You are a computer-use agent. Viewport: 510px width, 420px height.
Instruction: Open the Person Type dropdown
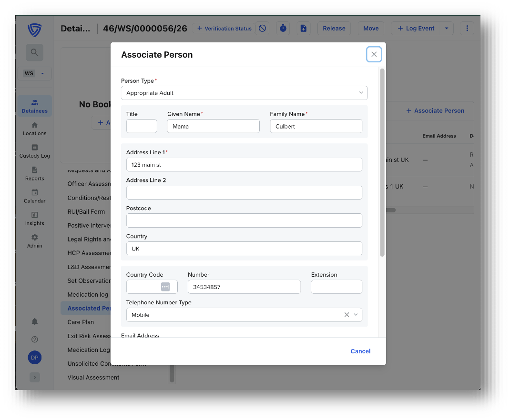click(244, 93)
